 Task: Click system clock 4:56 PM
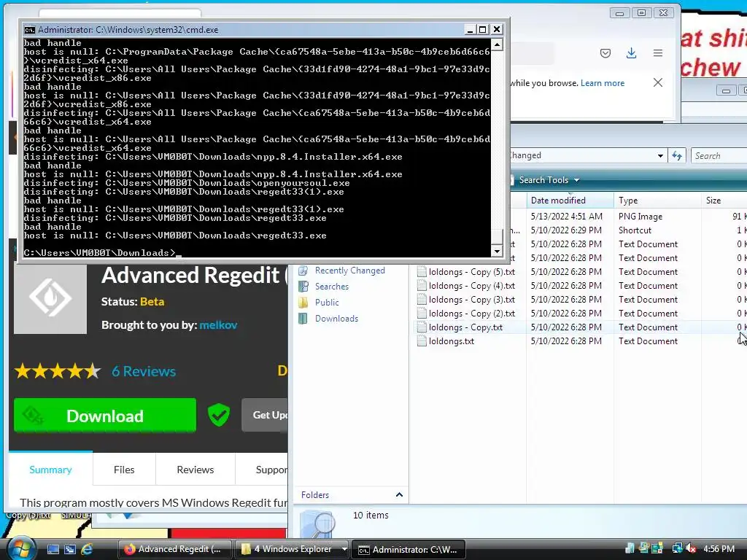pos(719,549)
